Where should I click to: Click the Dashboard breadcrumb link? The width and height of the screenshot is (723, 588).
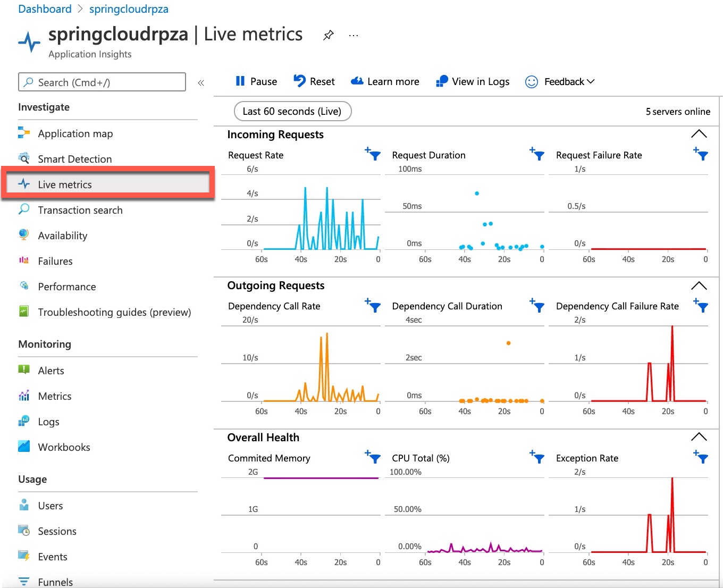[45, 9]
